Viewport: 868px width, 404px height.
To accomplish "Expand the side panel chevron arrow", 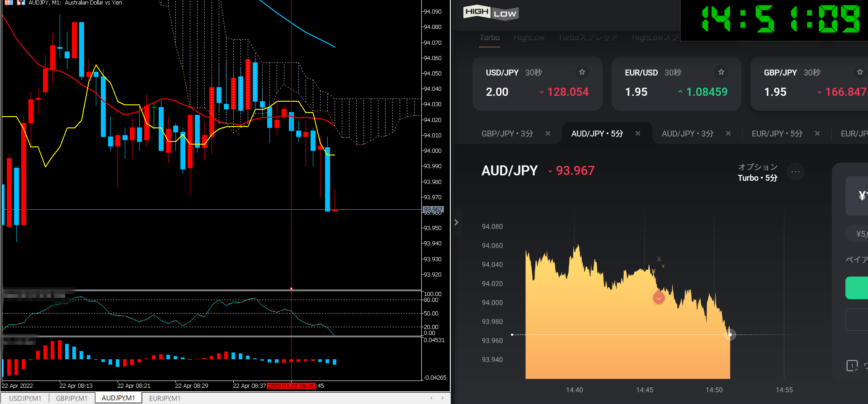I will [457, 222].
